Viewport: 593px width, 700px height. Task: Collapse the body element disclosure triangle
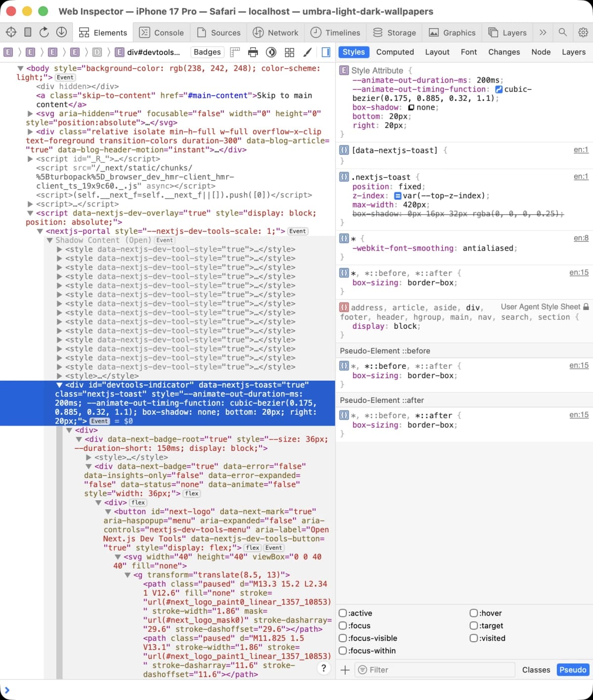point(20,68)
